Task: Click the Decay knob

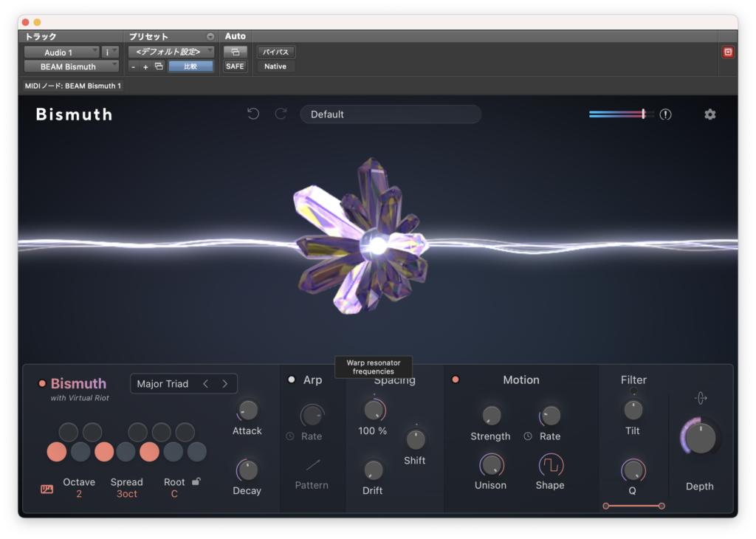Action: pos(248,470)
